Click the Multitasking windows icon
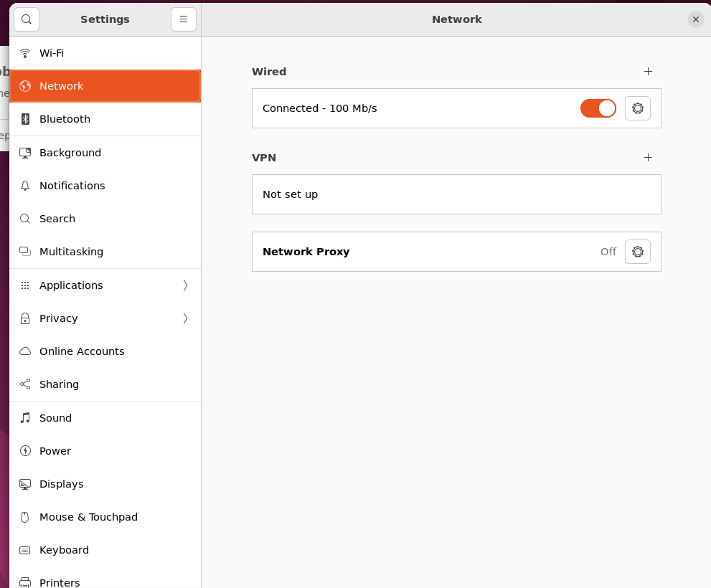This screenshot has width=711, height=588. (x=25, y=252)
